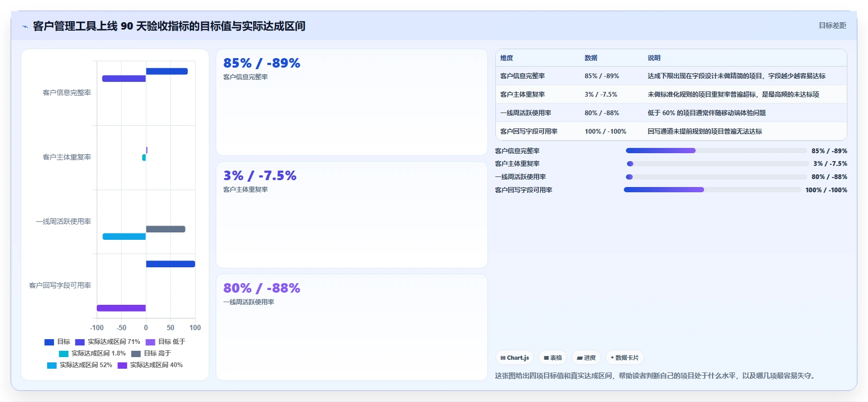Click the 客户回写字段可用率 progress bar

point(713,190)
